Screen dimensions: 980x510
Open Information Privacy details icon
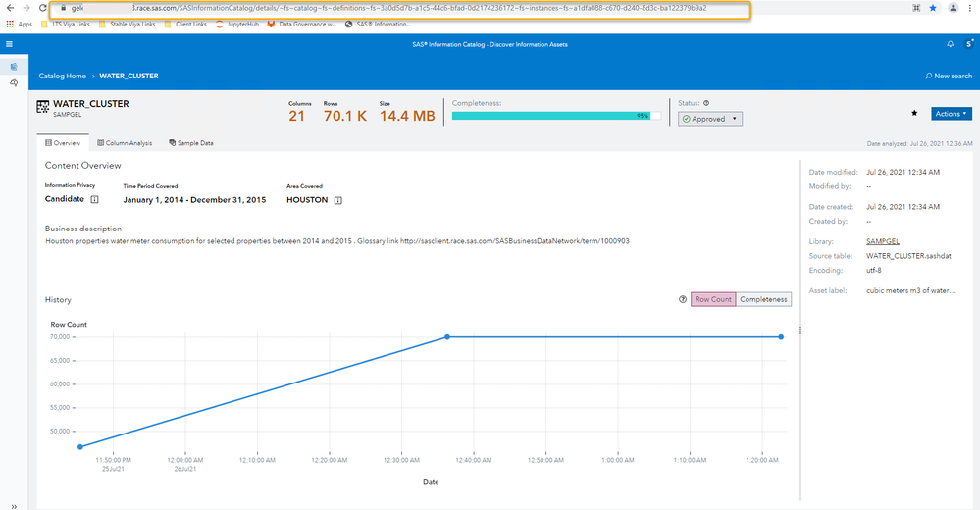click(95, 199)
